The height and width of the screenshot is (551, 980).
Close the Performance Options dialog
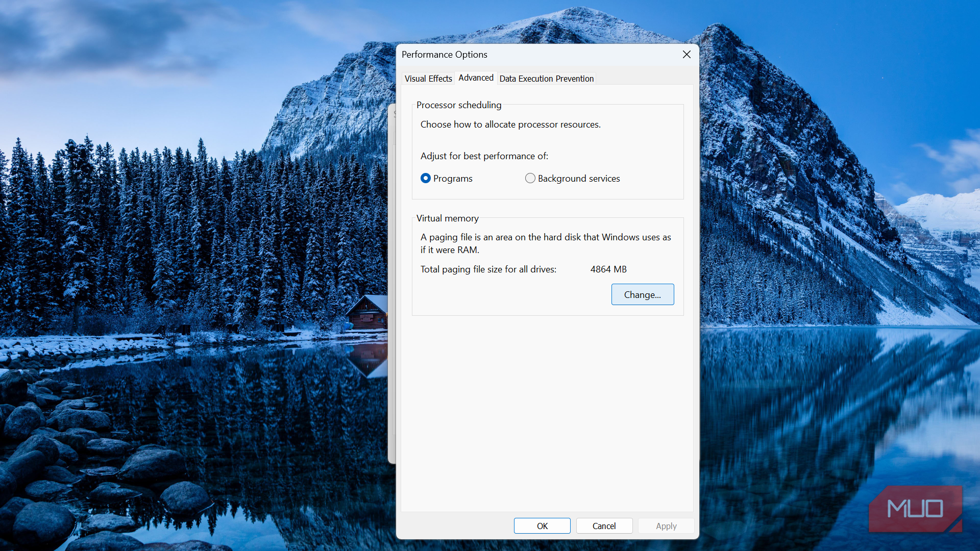point(687,55)
